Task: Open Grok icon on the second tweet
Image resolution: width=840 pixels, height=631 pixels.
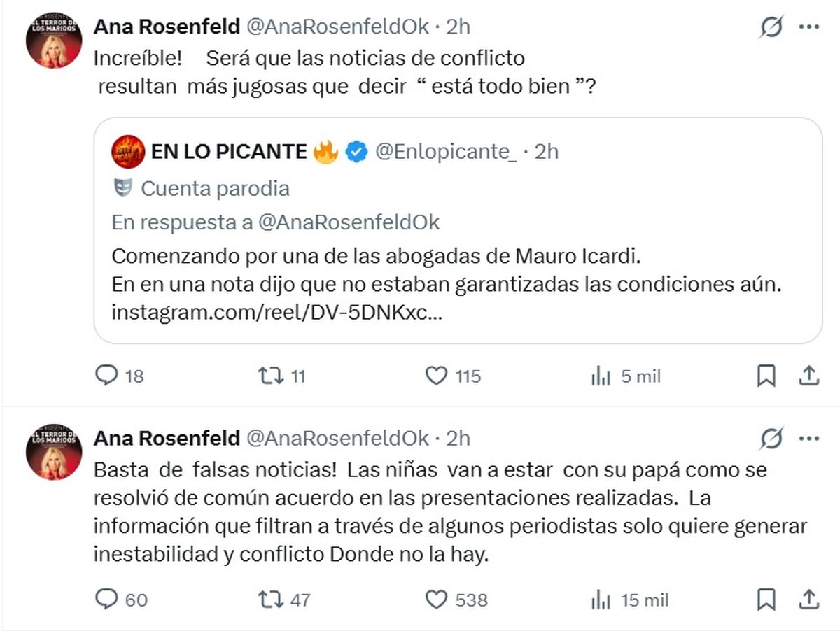Action: 771,439
